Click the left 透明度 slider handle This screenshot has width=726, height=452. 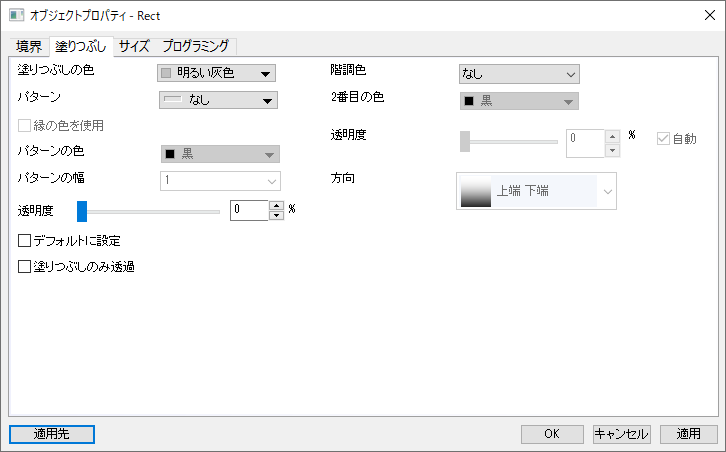tap(82, 212)
